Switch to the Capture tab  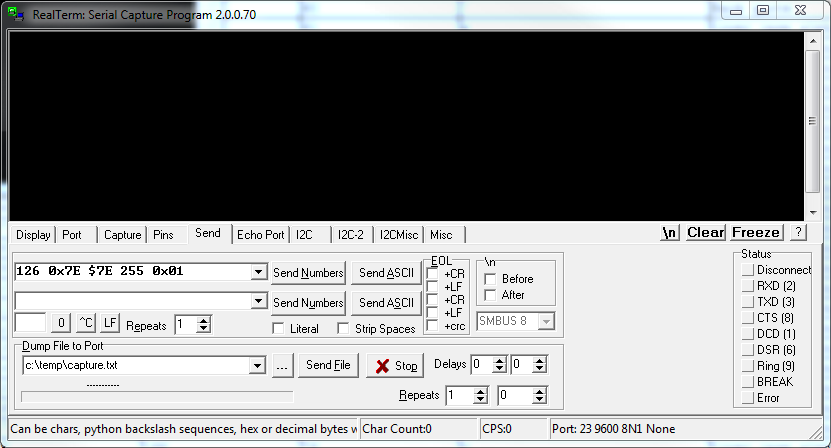tap(122, 235)
